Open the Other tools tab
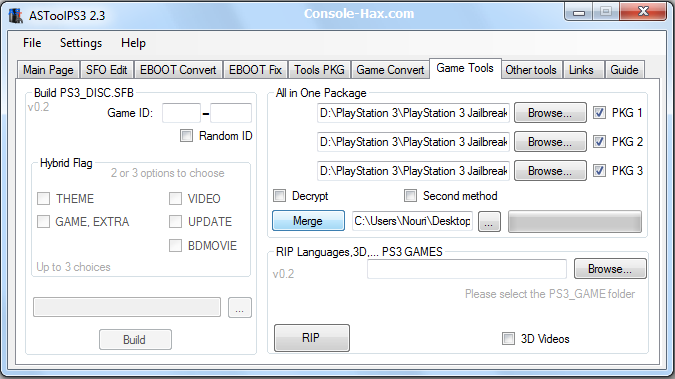The height and width of the screenshot is (379, 675). tap(531, 70)
